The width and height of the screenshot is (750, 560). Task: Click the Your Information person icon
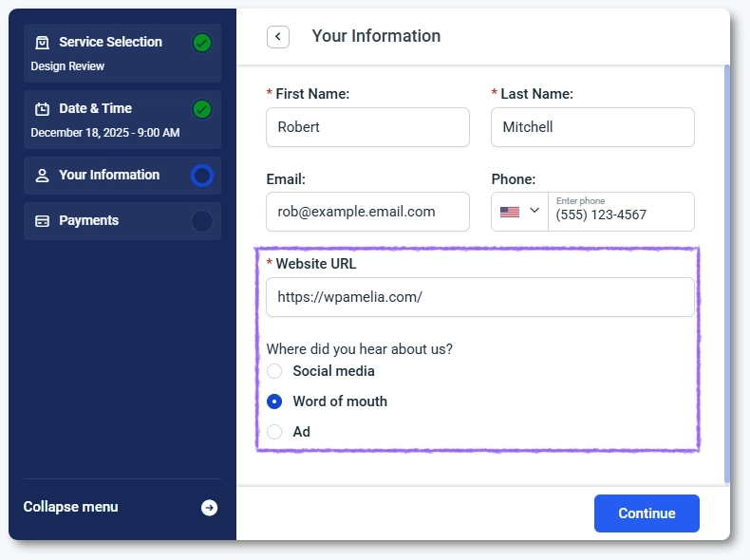point(42,176)
